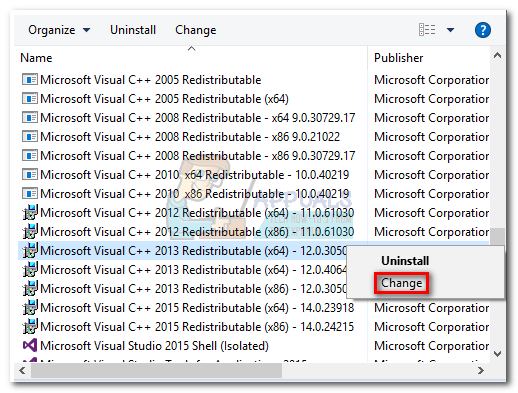The height and width of the screenshot is (393, 518).
Task: Select Microsoft Visual Studio 2015 Shell (Isolated)
Action: pos(154,346)
